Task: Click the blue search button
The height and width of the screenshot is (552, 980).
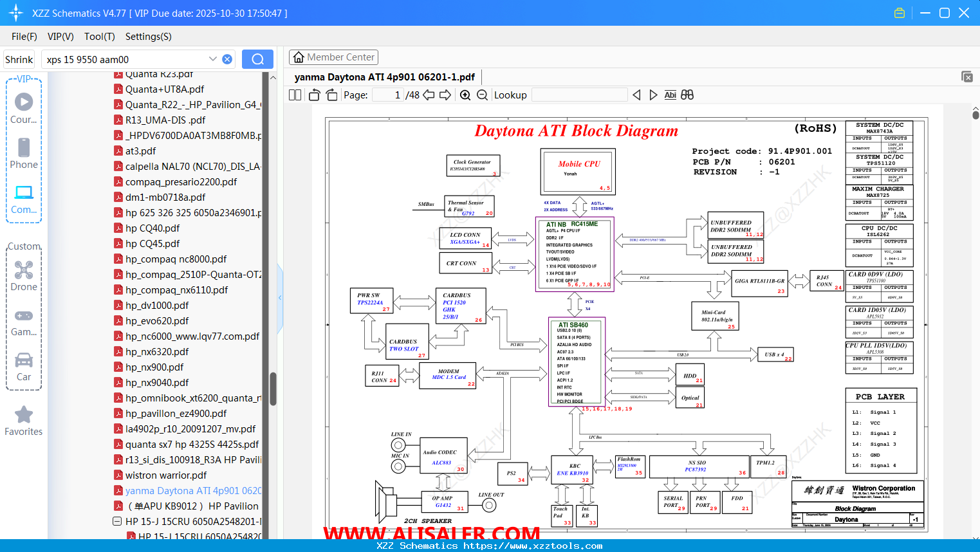Action: point(257,59)
